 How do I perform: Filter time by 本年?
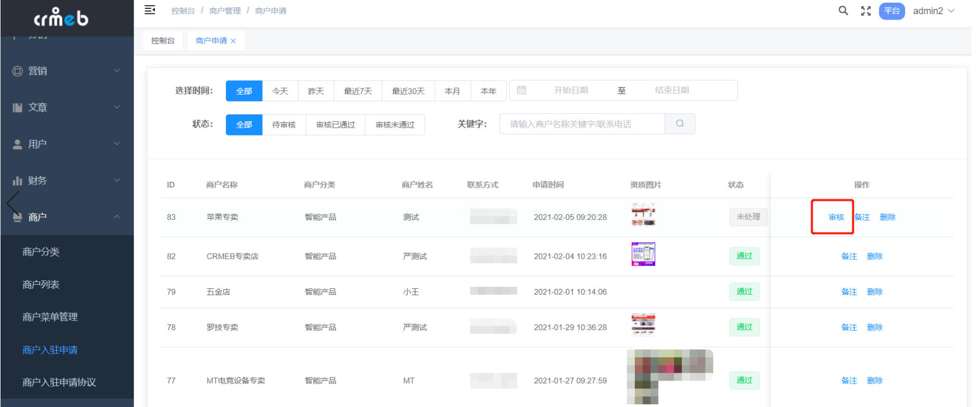[489, 91]
